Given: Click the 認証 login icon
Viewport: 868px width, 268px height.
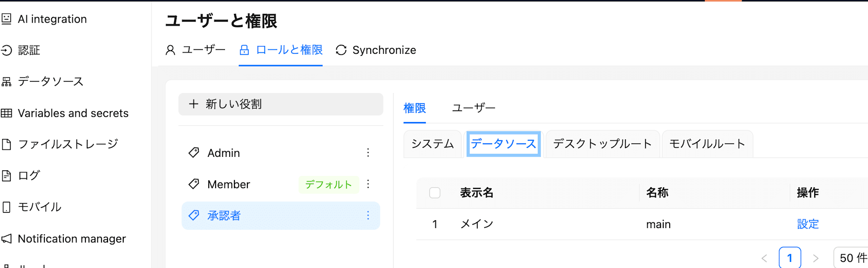Looking at the screenshot, I should (7, 50).
